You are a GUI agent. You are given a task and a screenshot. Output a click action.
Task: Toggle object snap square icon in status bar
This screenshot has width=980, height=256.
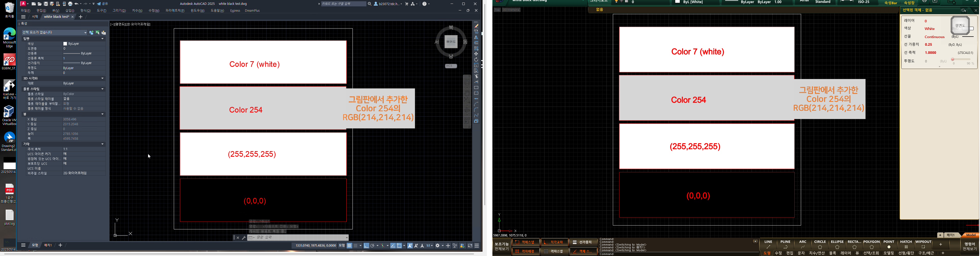399,246
